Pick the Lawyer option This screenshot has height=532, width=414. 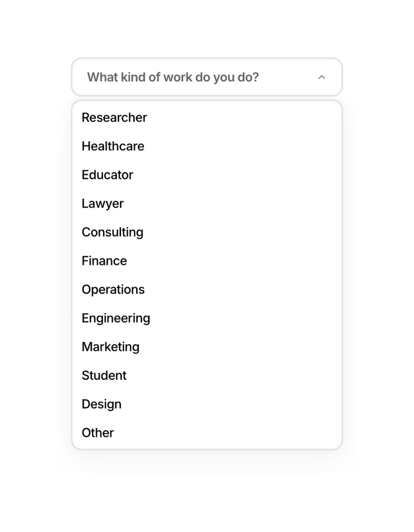tap(102, 203)
